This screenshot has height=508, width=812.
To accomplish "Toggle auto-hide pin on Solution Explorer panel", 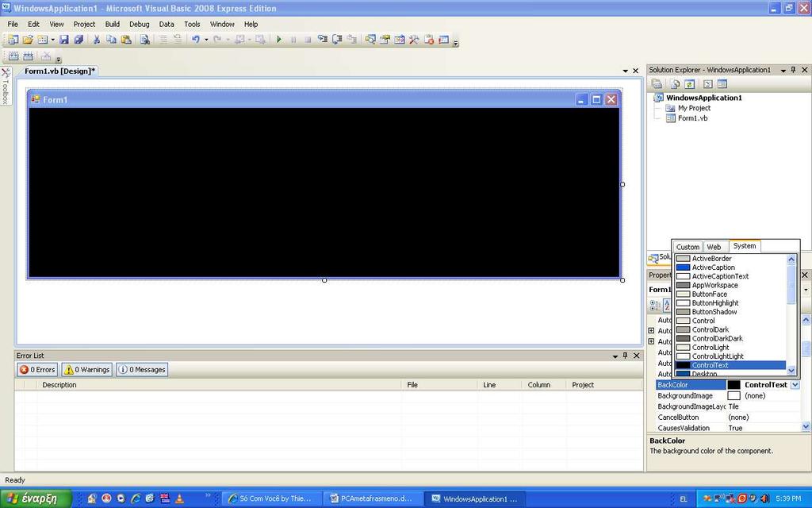I will click(794, 70).
